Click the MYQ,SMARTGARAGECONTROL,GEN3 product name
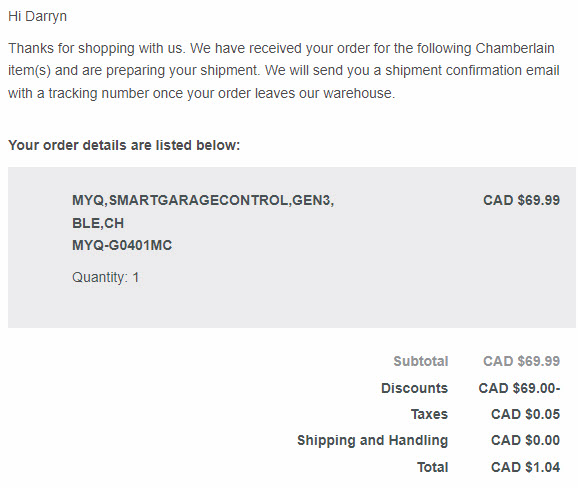Image resolution: width=578 pixels, height=488 pixels. point(203,200)
